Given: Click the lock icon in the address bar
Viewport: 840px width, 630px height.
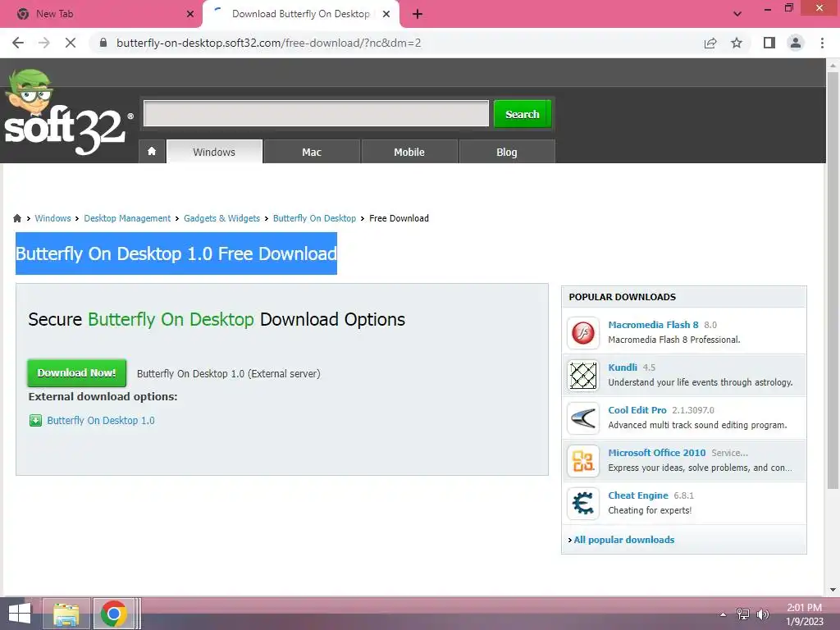Looking at the screenshot, I should (103, 43).
